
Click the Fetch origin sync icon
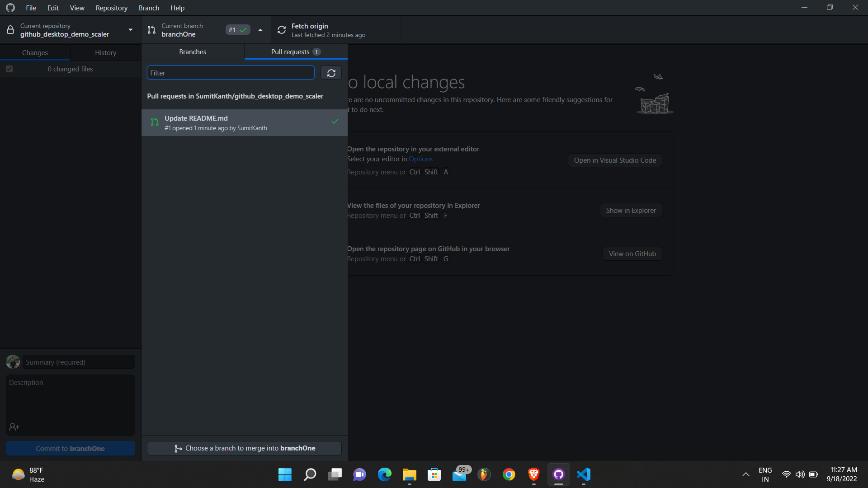(281, 29)
